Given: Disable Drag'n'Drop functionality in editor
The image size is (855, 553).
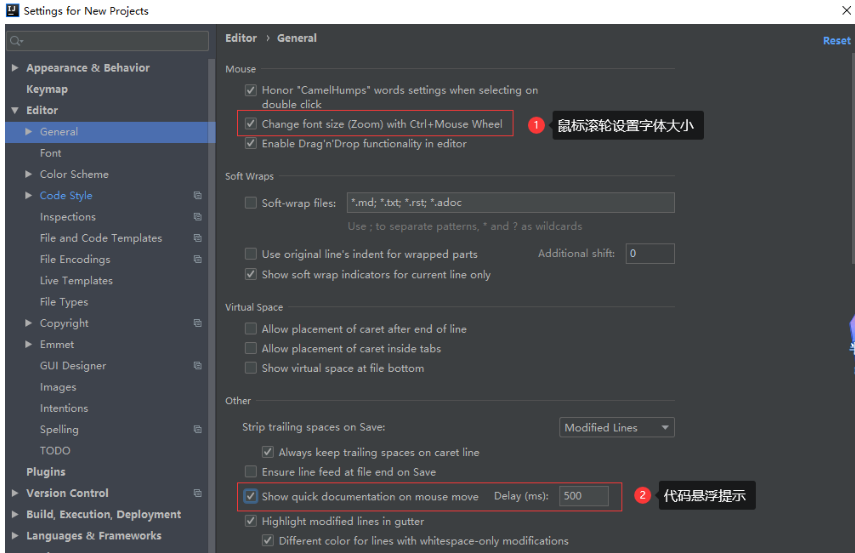Looking at the screenshot, I should coord(251,143).
